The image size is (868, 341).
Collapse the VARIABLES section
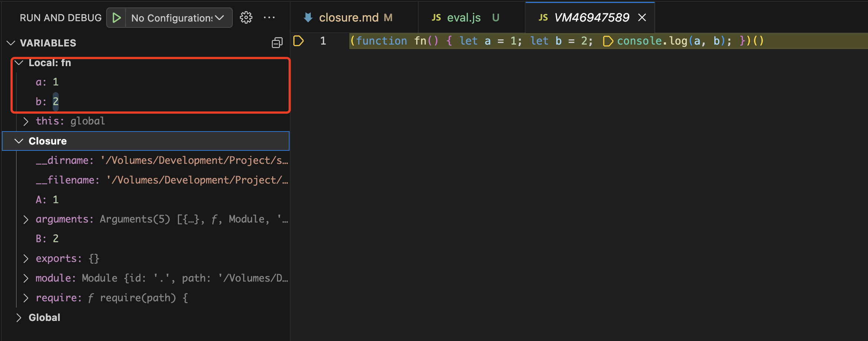[x=11, y=43]
